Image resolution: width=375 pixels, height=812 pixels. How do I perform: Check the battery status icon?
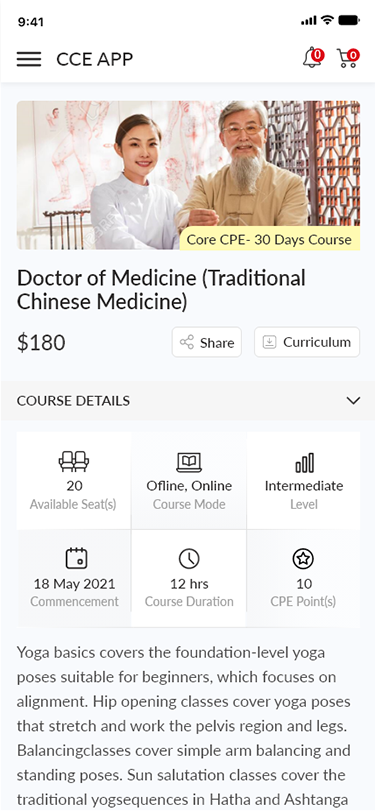click(349, 21)
